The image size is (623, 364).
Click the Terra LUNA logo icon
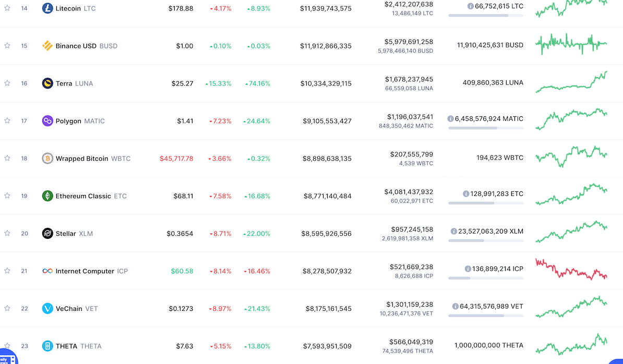47,83
